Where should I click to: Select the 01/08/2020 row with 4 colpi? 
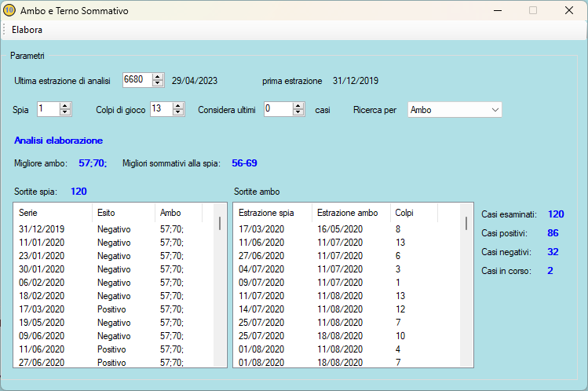click(347, 349)
